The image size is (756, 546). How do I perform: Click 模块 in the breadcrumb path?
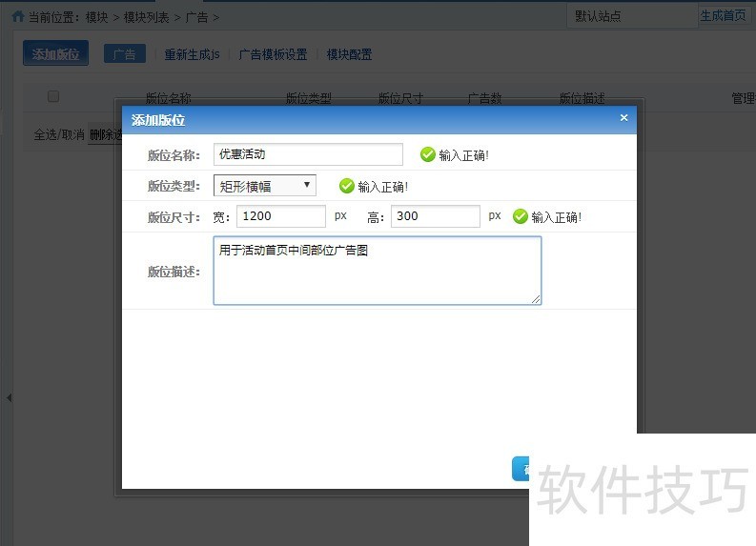[x=97, y=17]
